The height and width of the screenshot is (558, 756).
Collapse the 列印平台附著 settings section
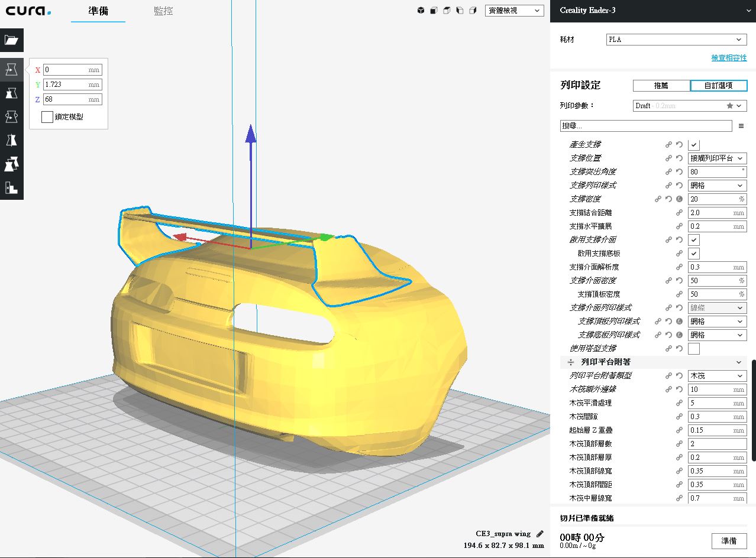653,362
